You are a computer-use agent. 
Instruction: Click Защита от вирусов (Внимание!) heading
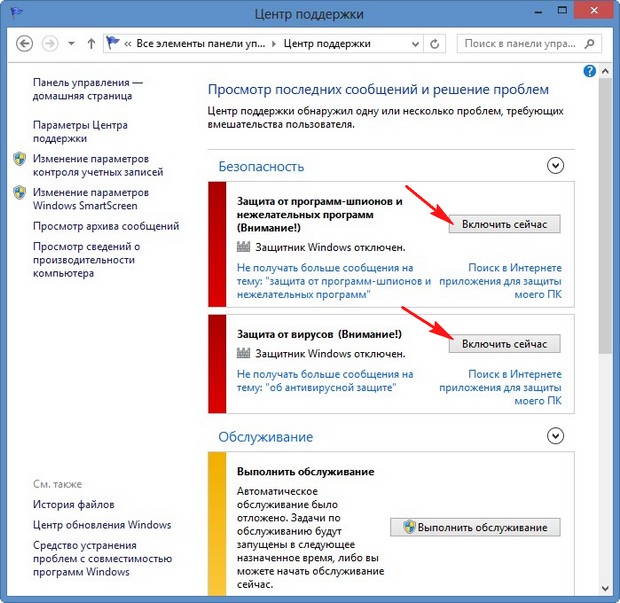319,334
